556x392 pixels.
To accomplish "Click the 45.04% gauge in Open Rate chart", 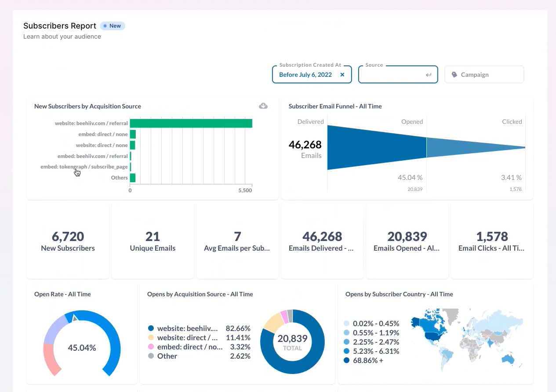I will tap(82, 347).
